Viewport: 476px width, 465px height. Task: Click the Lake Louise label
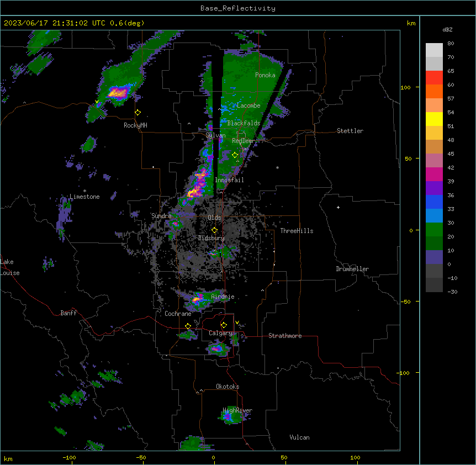coord(10,267)
